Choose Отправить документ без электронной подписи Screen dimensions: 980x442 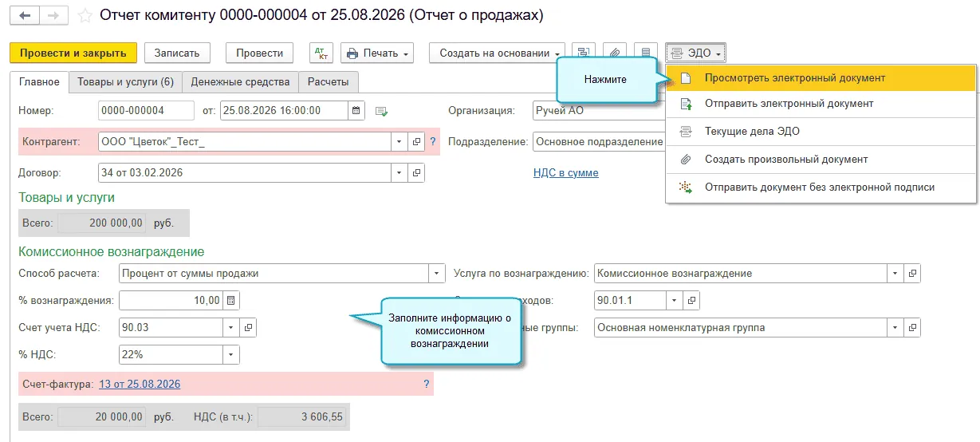821,187
